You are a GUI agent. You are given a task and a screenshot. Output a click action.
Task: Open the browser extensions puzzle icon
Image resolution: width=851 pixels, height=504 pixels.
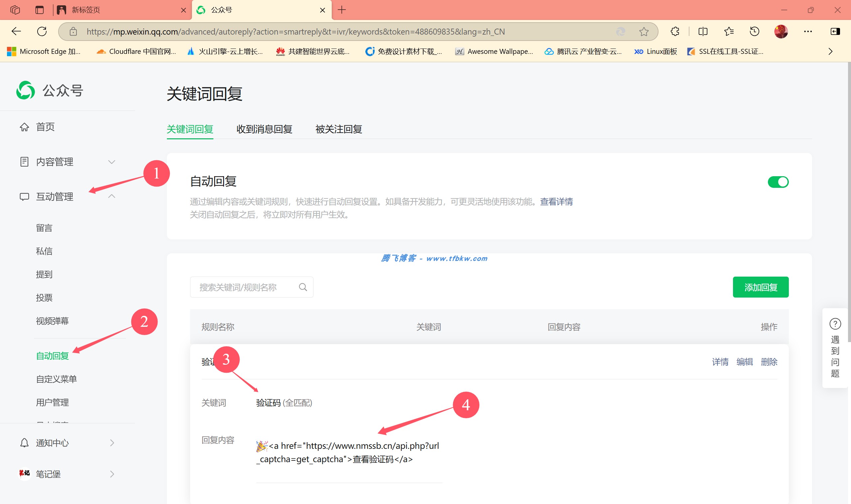click(x=674, y=31)
